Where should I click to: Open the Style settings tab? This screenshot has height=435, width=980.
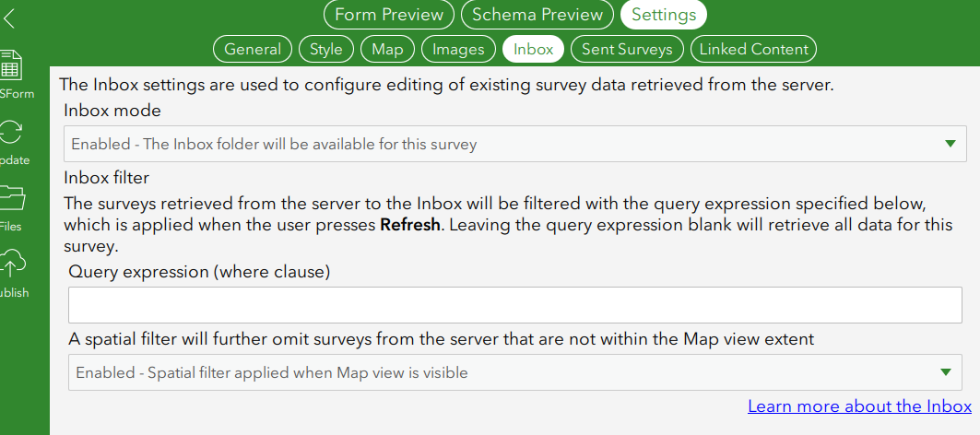pyautogui.click(x=326, y=49)
